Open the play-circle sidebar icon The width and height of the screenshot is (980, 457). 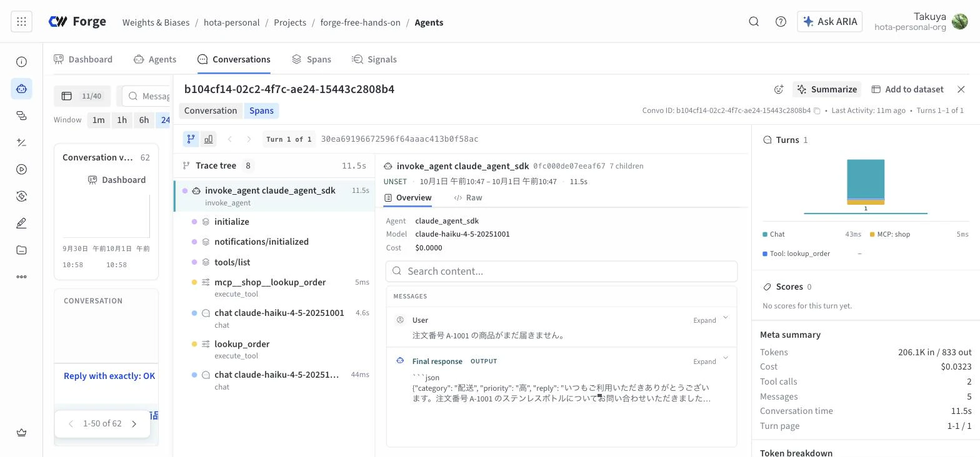coord(21,169)
